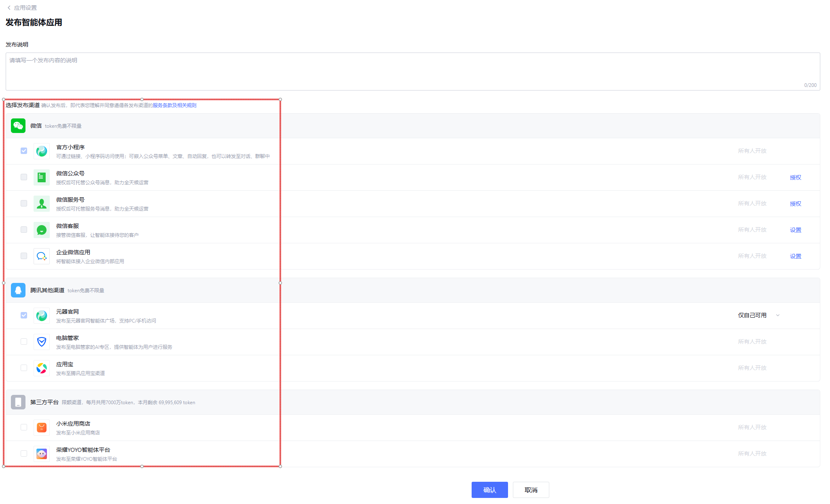Screen dimensions: 830x504
Task: Click the 微信公众号 green document icon
Action: (x=41, y=177)
